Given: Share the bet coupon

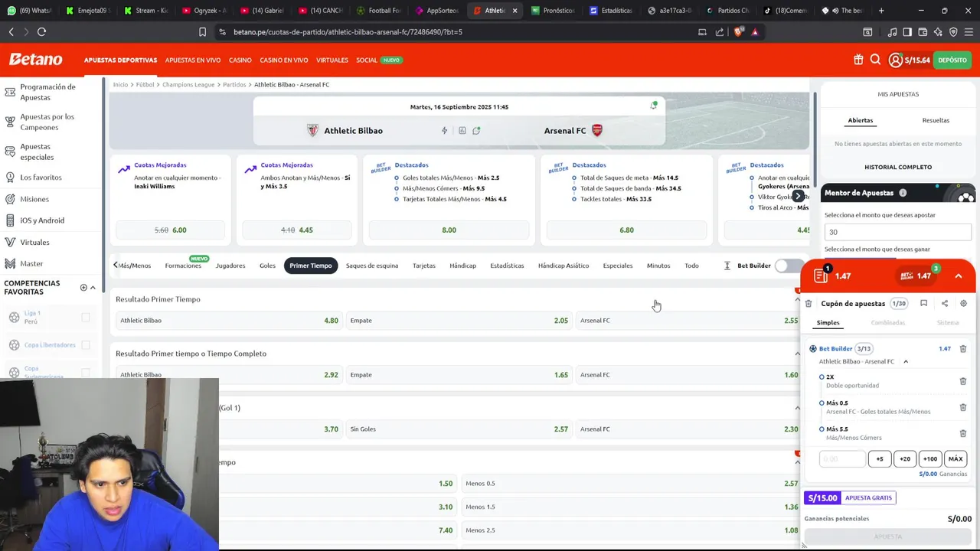Looking at the screenshot, I should pos(944,304).
